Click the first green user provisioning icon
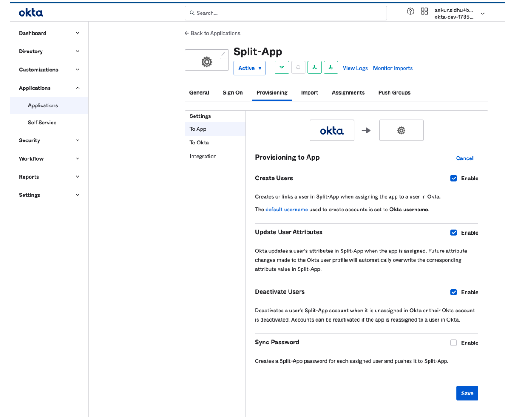 (x=314, y=67)
